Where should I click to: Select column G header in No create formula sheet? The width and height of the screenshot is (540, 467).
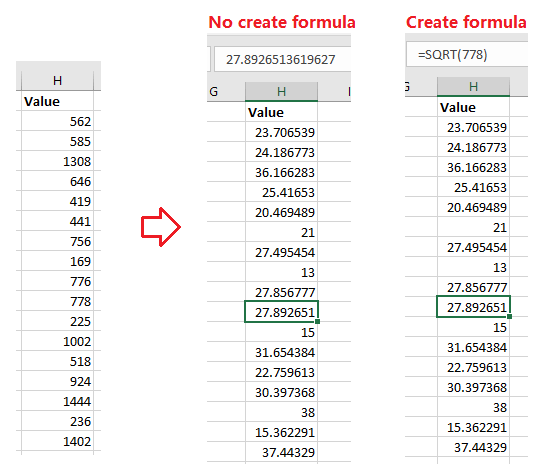point(226,92)
